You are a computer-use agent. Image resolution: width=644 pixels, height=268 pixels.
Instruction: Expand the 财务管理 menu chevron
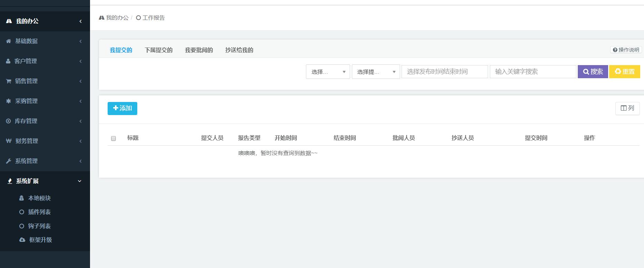click(80, 141)
